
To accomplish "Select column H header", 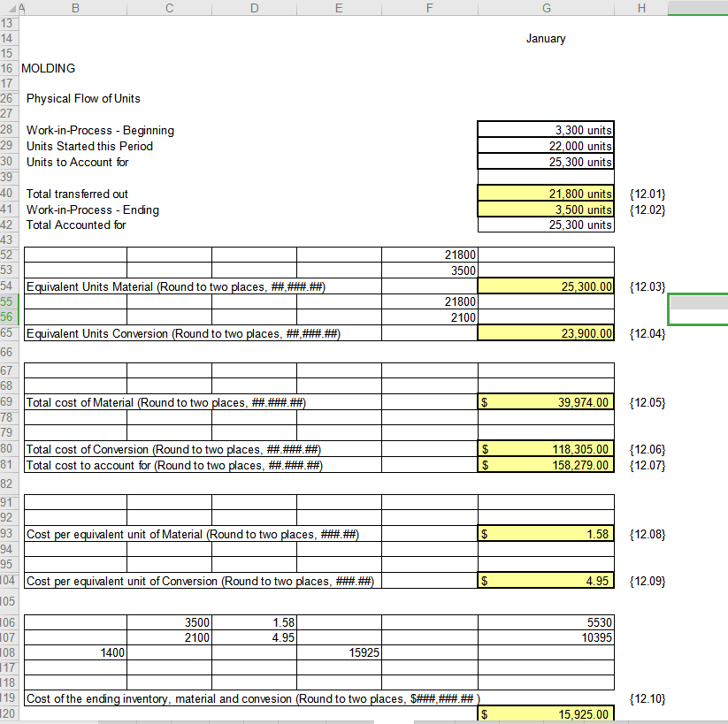I will (x=641, y=8).
